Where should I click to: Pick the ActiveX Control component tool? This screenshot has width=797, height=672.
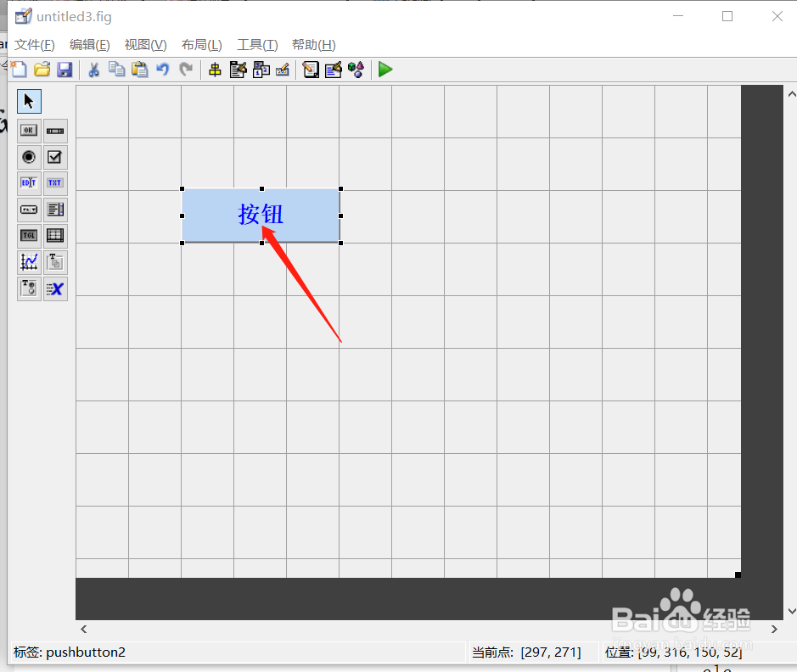pos(55,288)
